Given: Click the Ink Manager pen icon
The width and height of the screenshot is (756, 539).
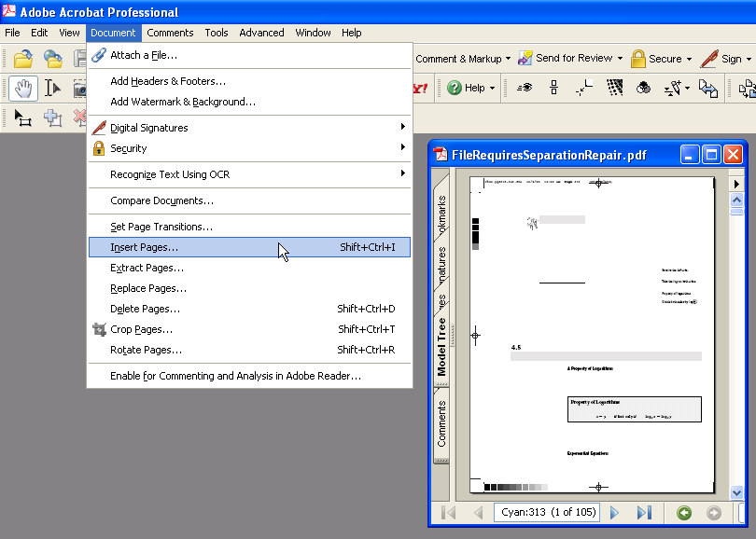Looking at the screenshot, I should point(673,89).
